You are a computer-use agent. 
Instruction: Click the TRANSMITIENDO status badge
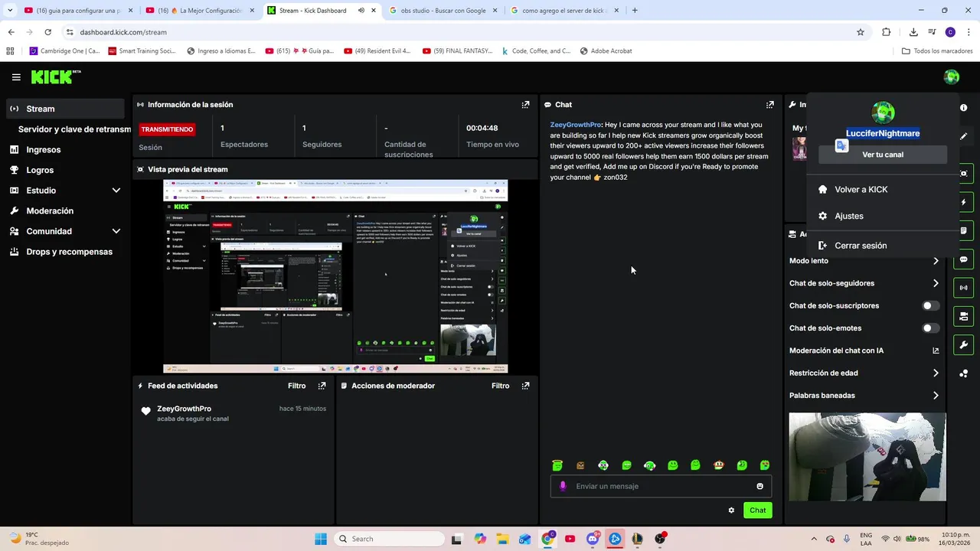[167, 129]
